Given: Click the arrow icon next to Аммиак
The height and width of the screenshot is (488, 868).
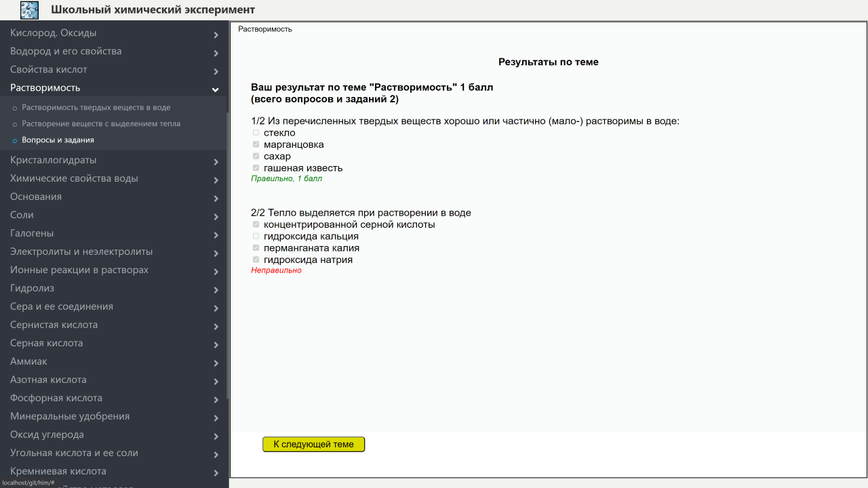Looking at the screenshot, I should [216, 363].
